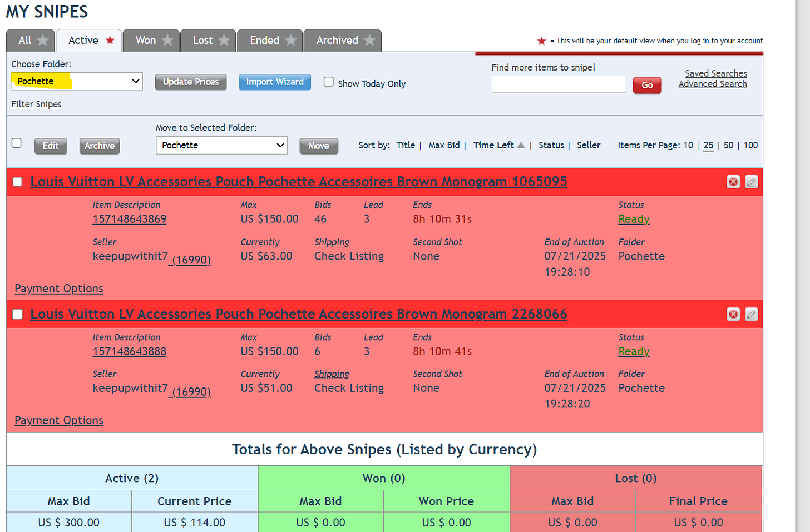
Task: Set All tab as default via star
Action: tap(43, 41)
